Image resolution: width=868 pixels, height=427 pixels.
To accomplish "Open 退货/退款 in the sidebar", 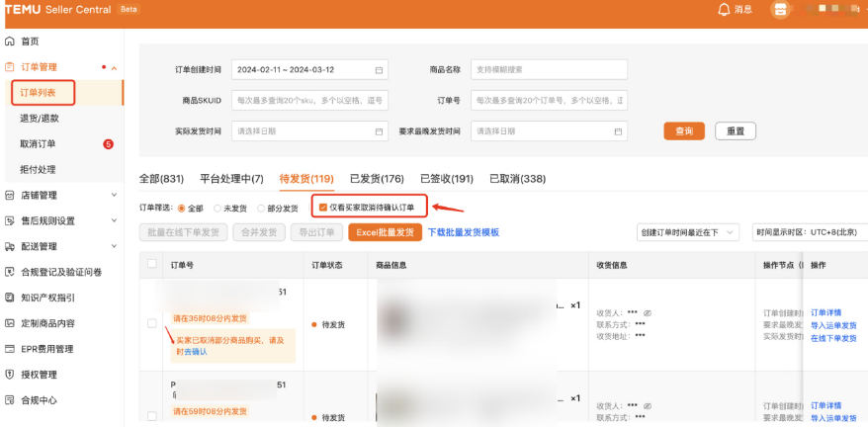I will pos(40,119).
